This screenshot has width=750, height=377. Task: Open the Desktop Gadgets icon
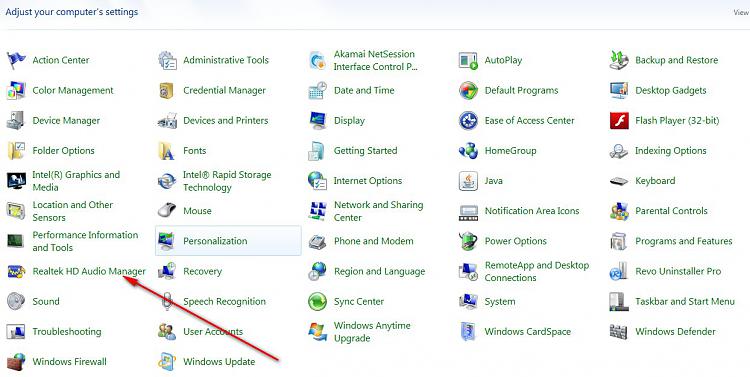click(x=619, y=90)
